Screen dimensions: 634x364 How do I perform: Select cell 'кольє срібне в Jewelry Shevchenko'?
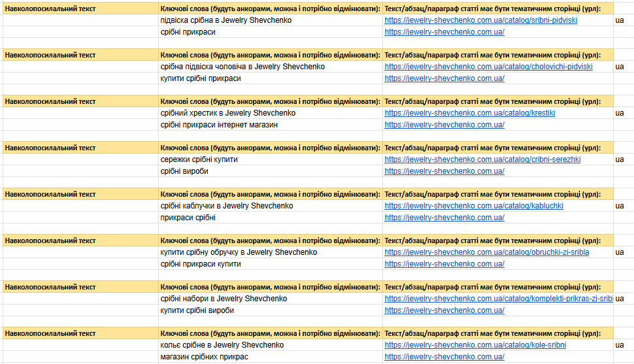271,345
